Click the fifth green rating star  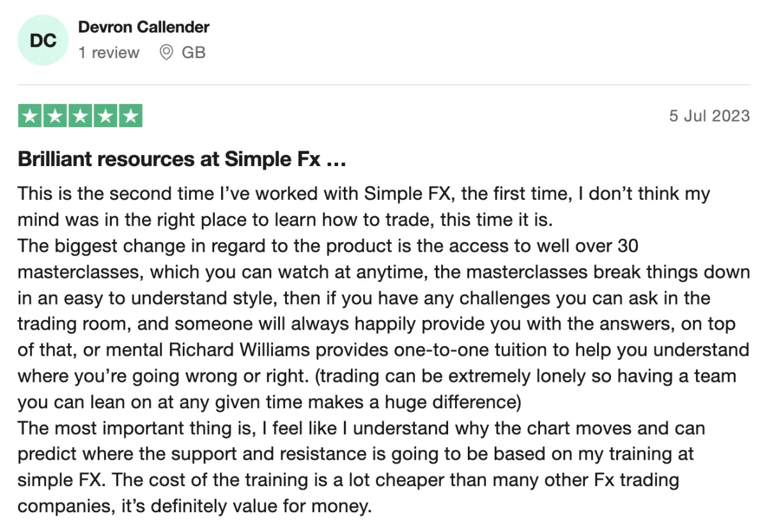[x=130, y=116]
